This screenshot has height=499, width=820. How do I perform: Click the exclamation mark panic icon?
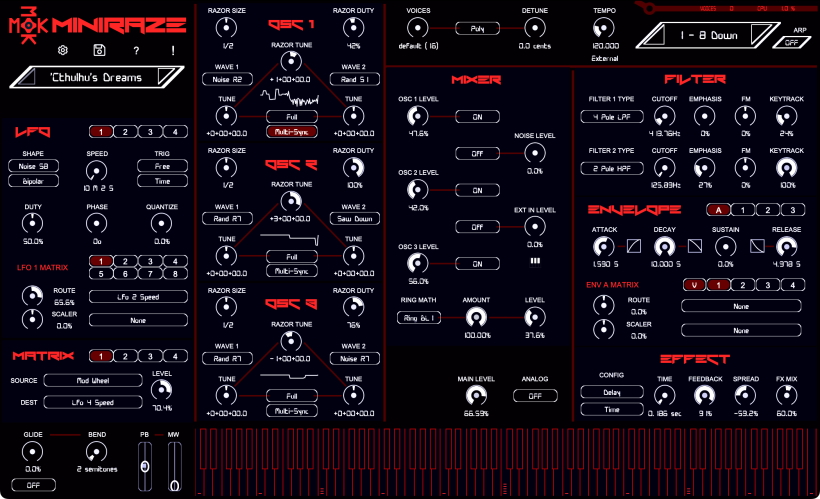pyautogui.click(x=172, y=50)
